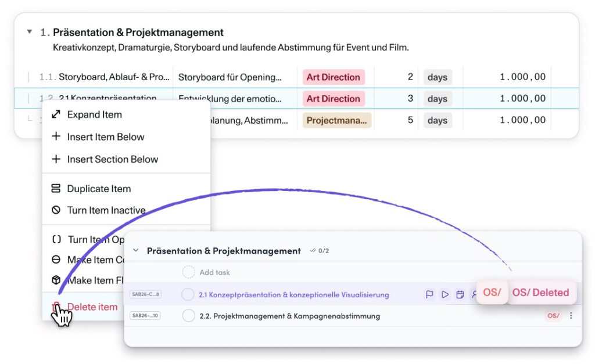
Task: Click play icon on Konzeptpräsentation task
Action: (445, 294)
